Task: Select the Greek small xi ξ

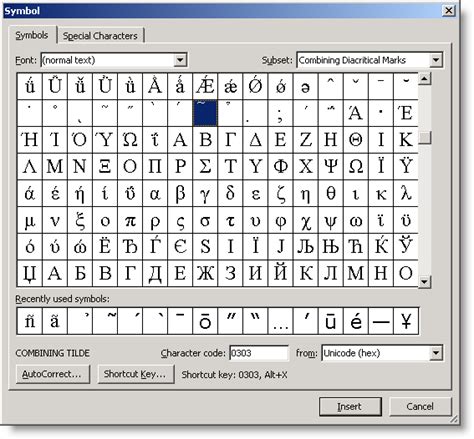Action: click(x=80, y=220)
